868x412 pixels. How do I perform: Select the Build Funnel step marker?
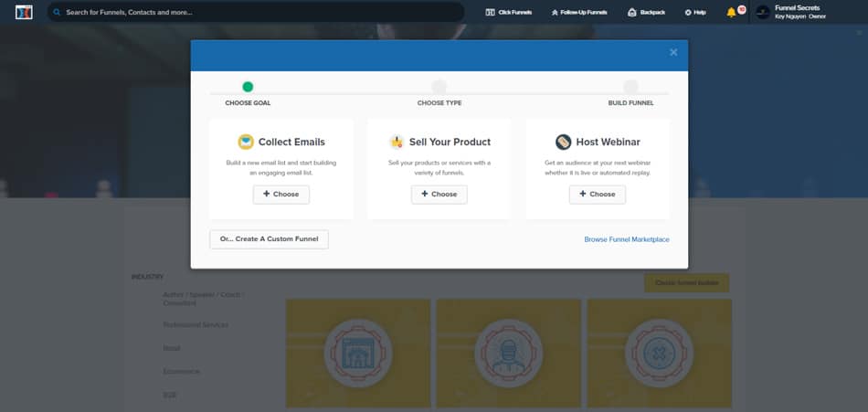[x=630, y=87]
